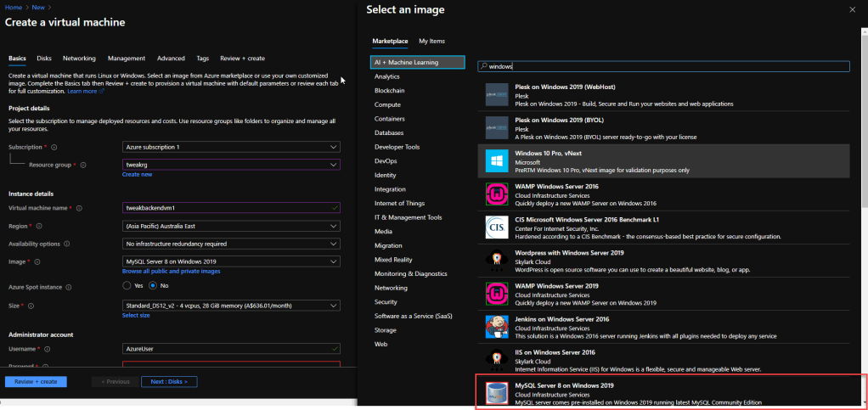Click the Windows 10 Pro vNext image icon
This screenshot has width=868, height=410.
[x=497, y=160]
